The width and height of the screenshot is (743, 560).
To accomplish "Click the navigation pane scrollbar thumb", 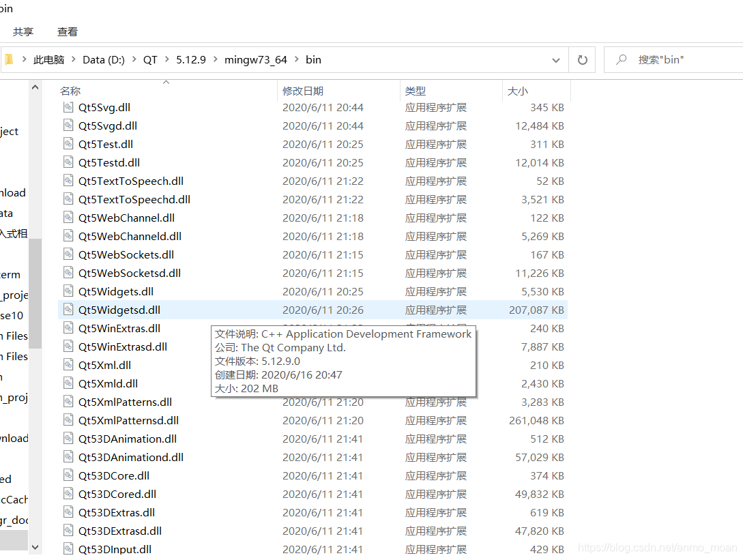I will pos(35,294).
